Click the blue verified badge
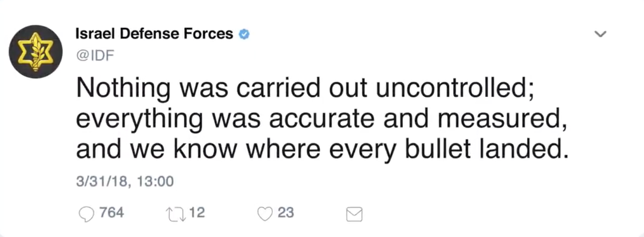Screen dimensions: 644x237 pos(244,34)
